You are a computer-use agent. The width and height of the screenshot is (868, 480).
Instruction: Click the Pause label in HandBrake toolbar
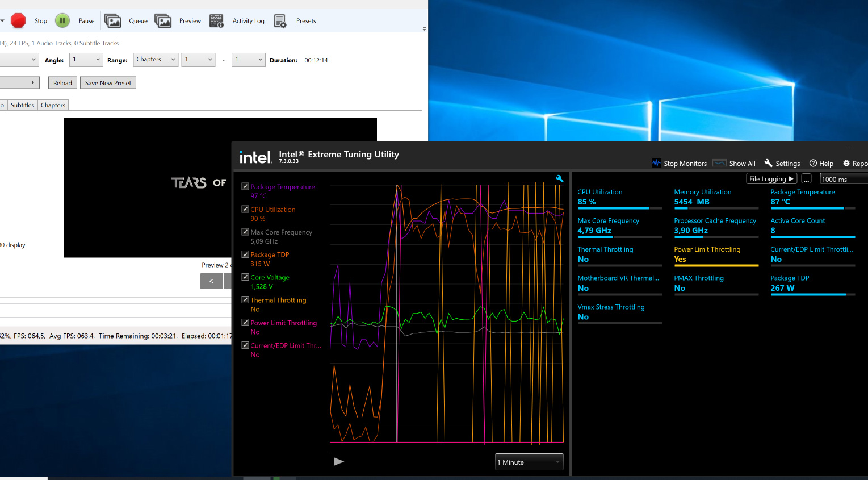pyautogui.click(x=86, y=21)
